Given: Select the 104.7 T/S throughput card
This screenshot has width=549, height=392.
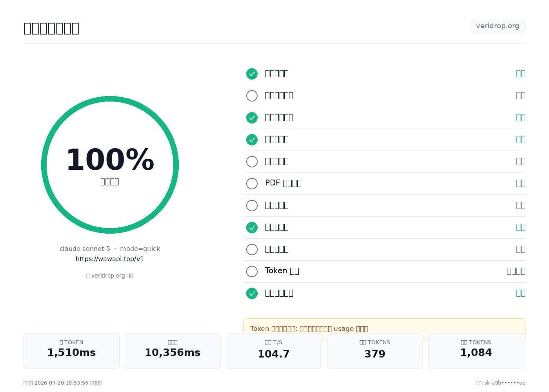Looking at the screenshot, I should point(274,351).
